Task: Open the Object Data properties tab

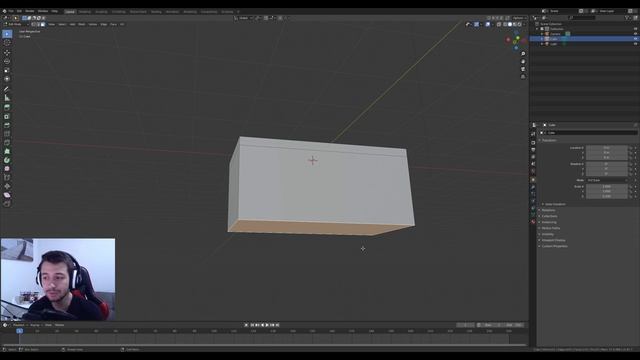Action: coord(533,214)
